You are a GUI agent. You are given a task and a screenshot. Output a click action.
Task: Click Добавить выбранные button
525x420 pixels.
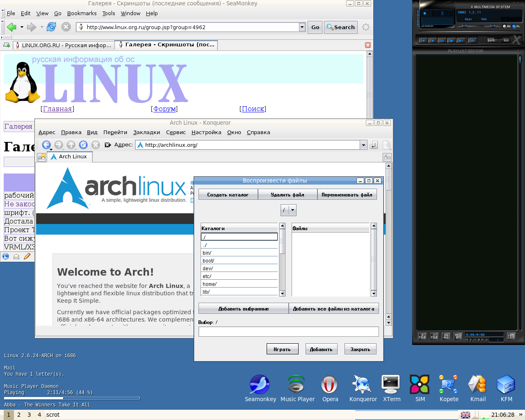pyautogui.click(x=244, y=308)
